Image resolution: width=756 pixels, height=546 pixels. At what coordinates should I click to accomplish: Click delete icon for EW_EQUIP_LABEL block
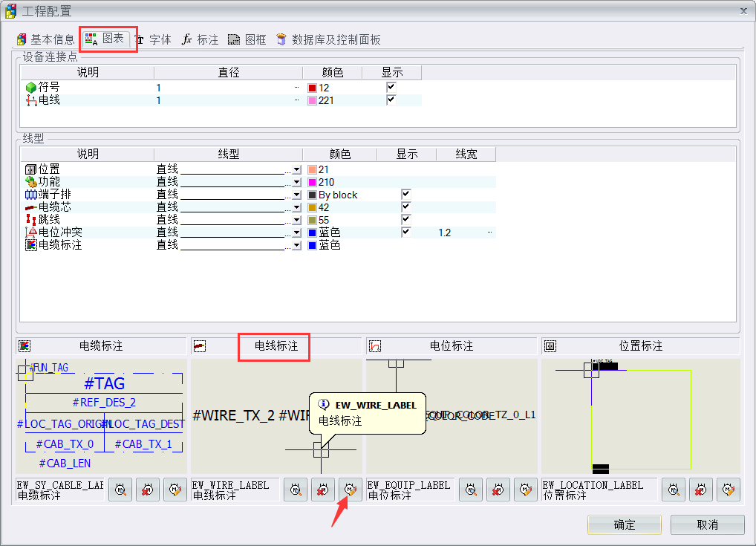pos(498,490)
